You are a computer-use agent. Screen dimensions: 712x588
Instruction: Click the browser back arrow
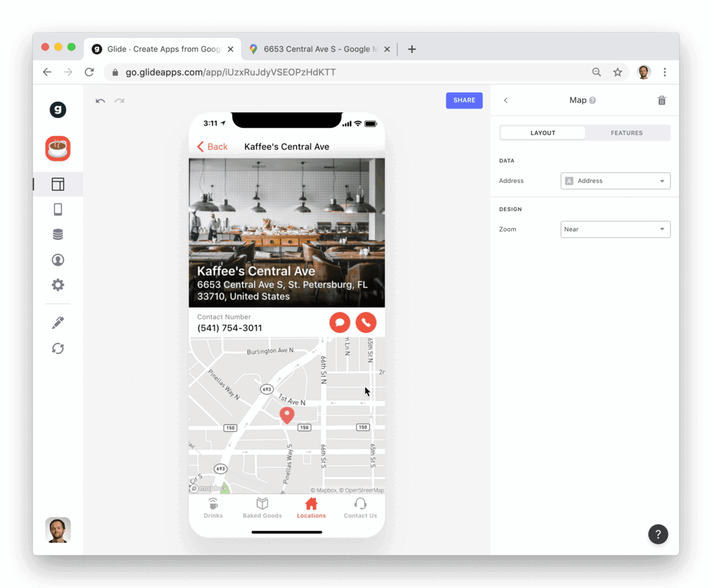[47, 72]
